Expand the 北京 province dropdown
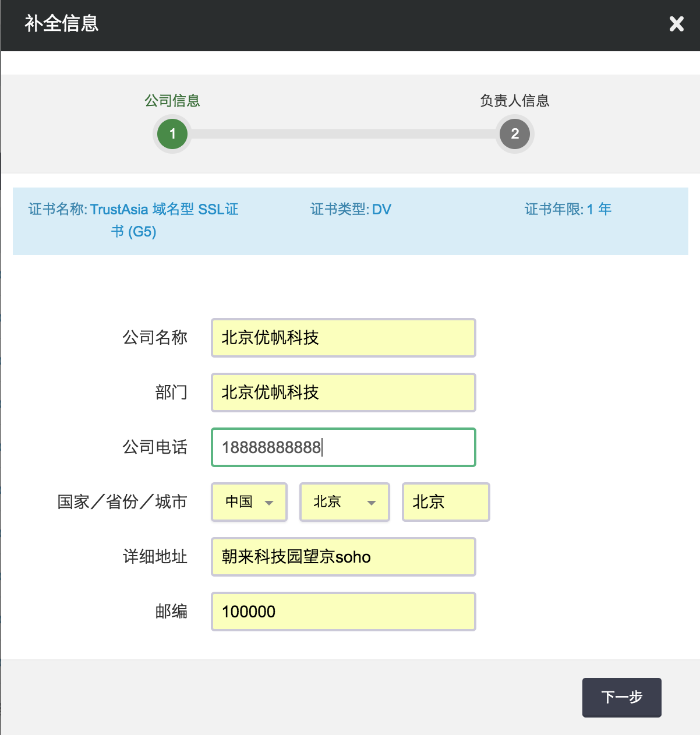Viewport: 700px width, 735px height. (344, 502)
